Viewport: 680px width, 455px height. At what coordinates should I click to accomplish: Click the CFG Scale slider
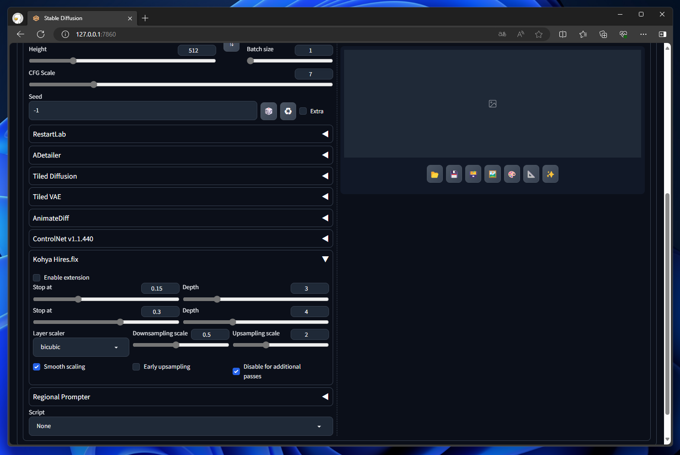pos(180,85)
